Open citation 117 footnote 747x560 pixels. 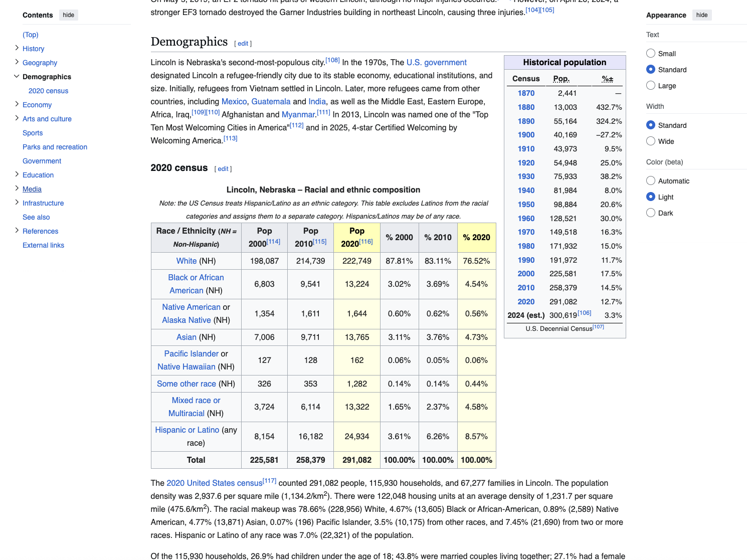(x=270, y=480)
